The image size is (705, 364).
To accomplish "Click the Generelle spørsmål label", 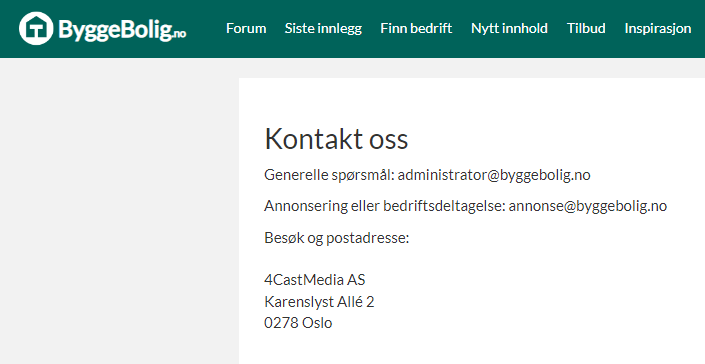I will pyautogui.click(x=329, y=175).
